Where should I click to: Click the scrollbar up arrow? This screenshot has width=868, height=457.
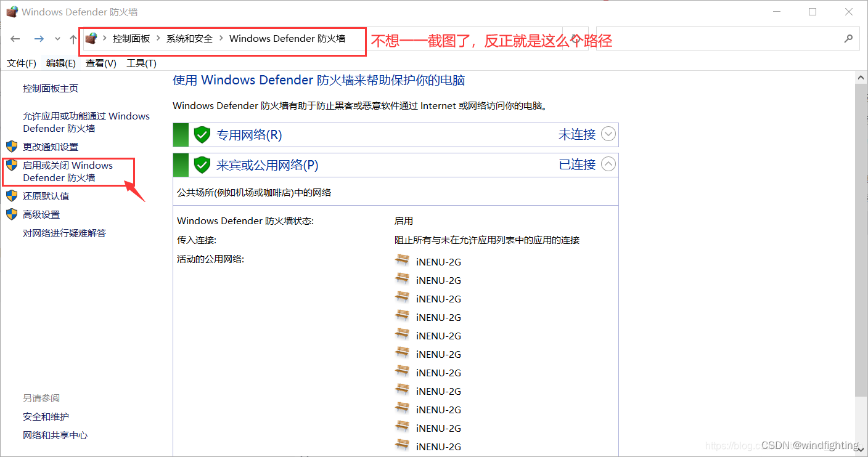861,76
